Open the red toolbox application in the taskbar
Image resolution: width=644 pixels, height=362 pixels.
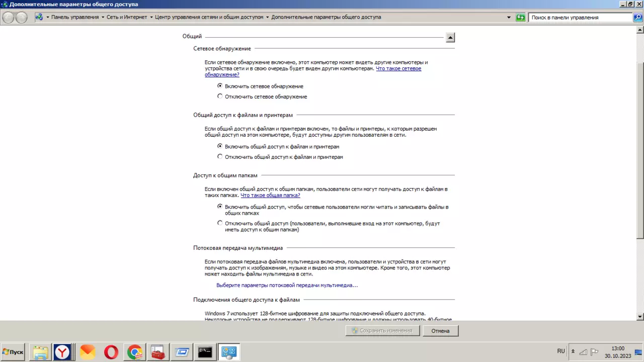coord(156,352)
